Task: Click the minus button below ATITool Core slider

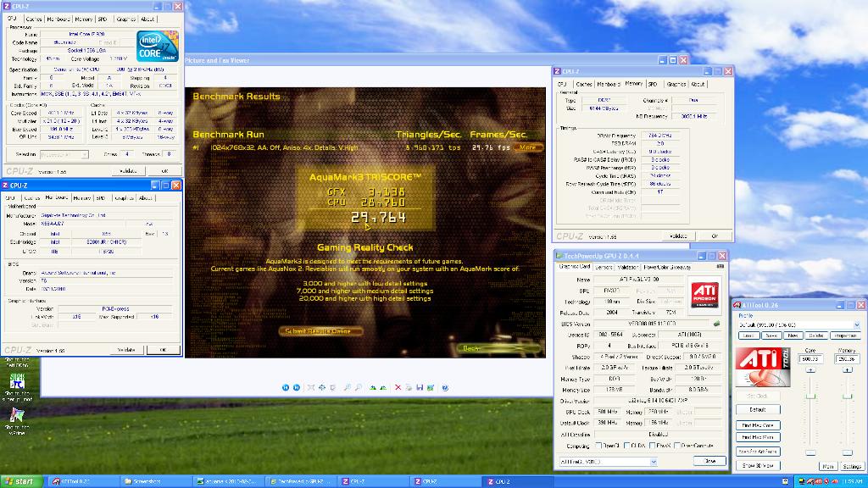Action: click(810, 452)
